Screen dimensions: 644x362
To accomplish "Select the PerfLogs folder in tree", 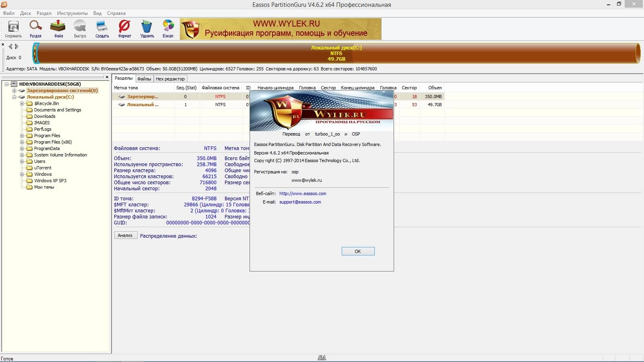I will 43,129.
